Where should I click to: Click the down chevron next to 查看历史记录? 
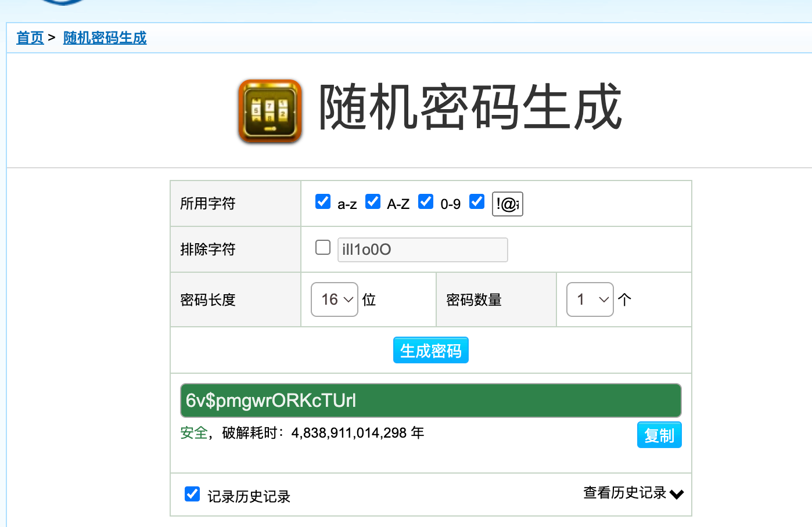[676, 494]
